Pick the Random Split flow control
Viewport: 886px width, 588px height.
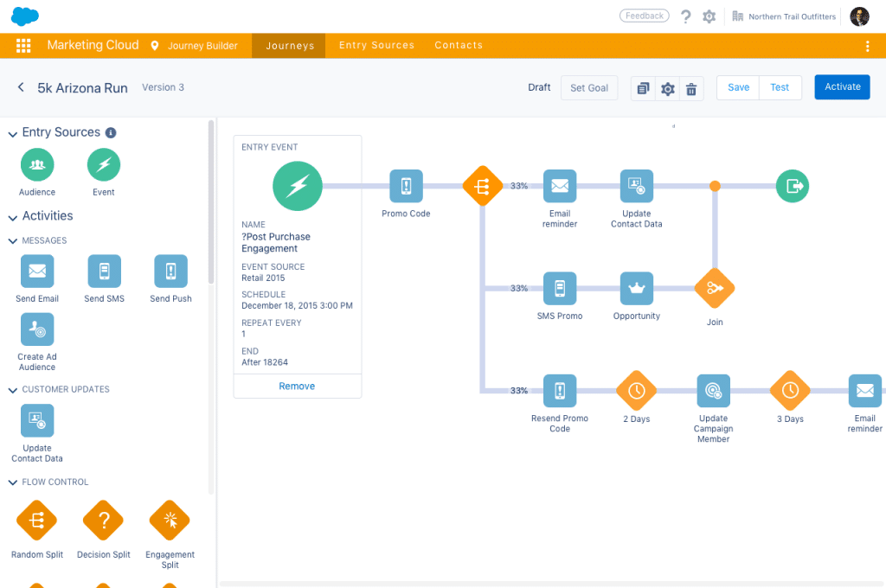coord(36,521)
